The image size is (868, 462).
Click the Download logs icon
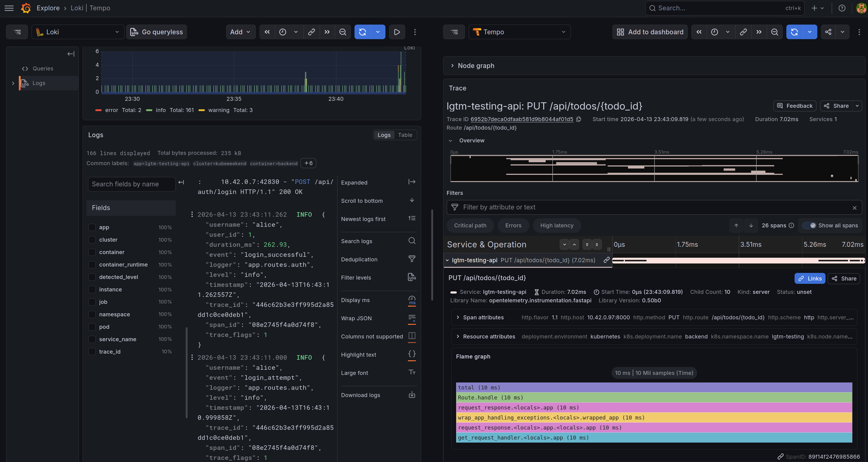click(412, 395)
